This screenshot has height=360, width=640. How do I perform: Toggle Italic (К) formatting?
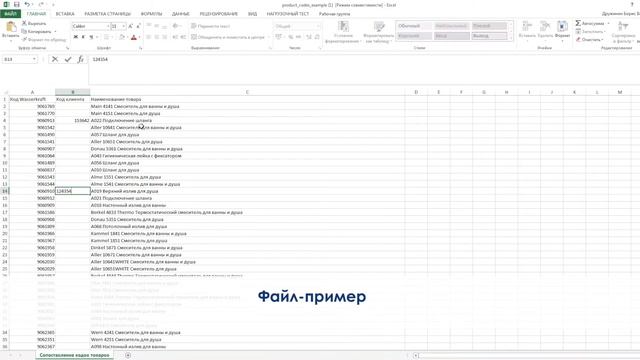point(83,37)
